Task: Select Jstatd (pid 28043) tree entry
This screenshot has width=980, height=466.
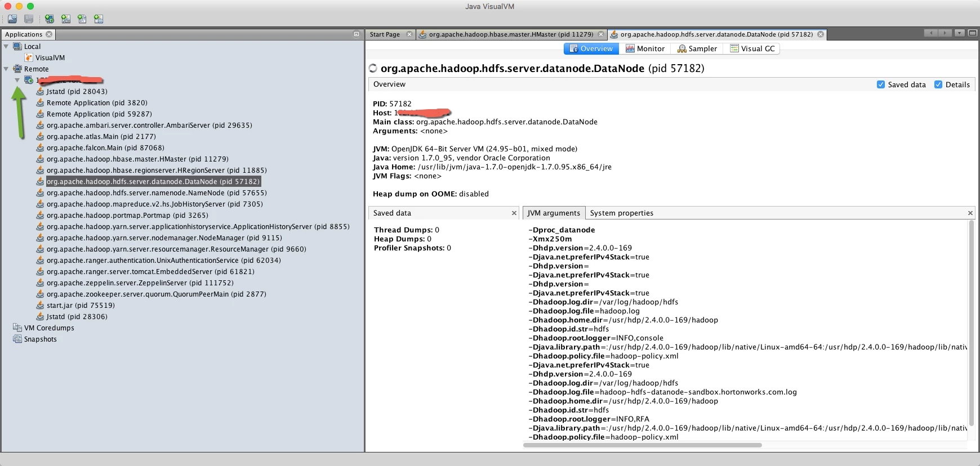Action: coord(77,92)
